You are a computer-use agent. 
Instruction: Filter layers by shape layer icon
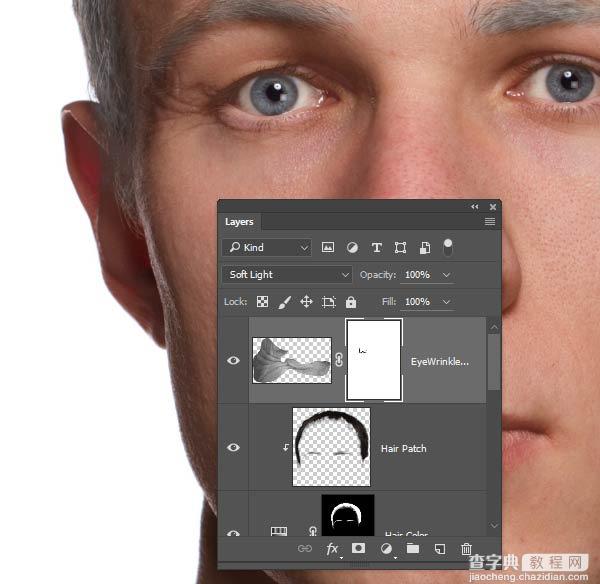pyautogui.click(x=400, y=248)
